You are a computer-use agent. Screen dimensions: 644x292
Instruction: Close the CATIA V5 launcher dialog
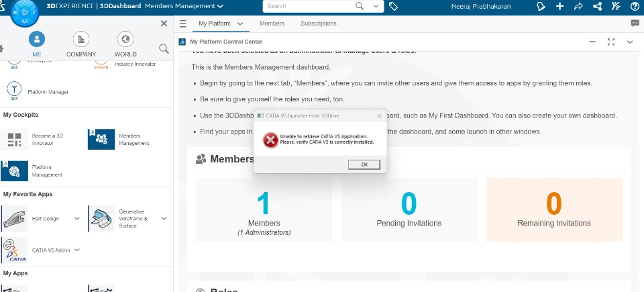tap(380, 116)
